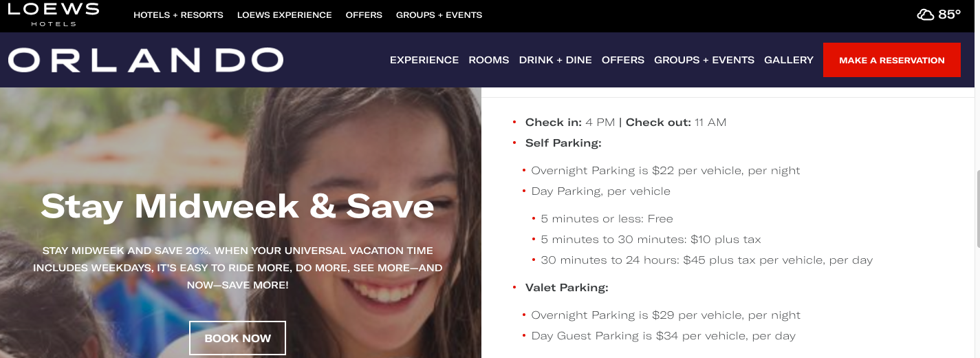Image resolution: width=980 pixels, height=358 pixels.
Task: Go to Experience section
Action: pyautogui.click(x=424, y=60)
